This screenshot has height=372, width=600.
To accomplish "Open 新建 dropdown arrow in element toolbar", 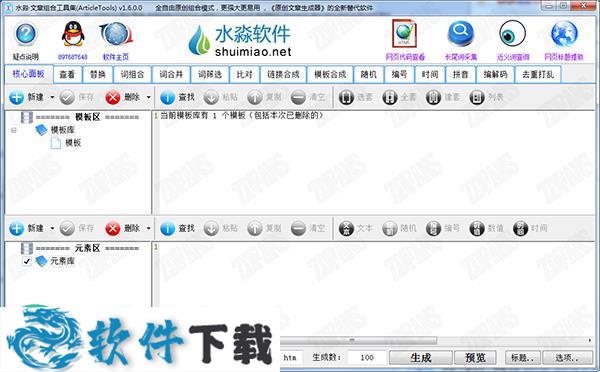I will 52,228.
